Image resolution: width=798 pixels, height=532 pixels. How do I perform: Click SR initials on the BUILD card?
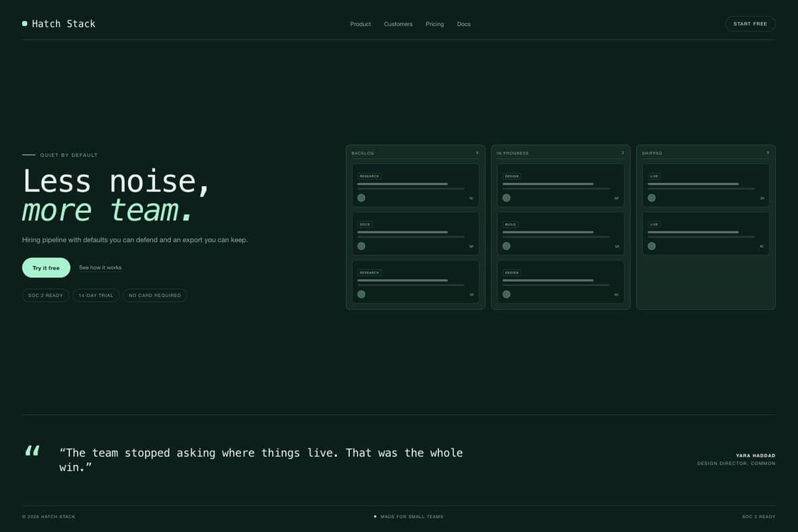click(616, 247)
